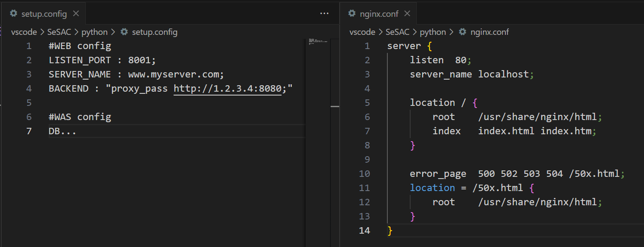The height and width of the screenshot is (247, 644).
Task: Click line number 14 in nginx.conf
Action: click(x=364, y=231)
